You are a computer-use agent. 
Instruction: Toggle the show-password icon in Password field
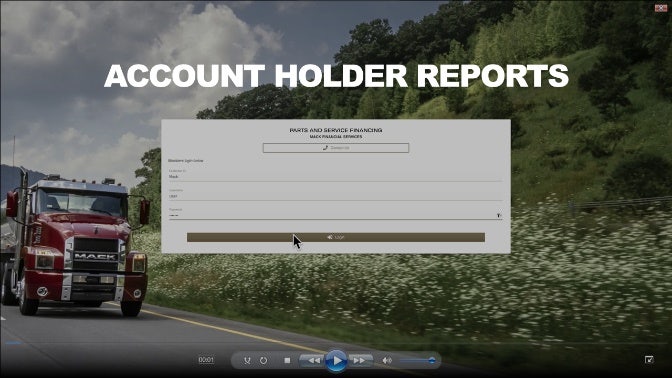tap(499, 215)
